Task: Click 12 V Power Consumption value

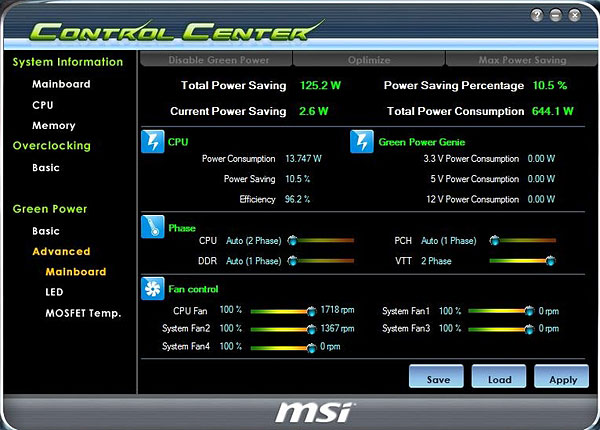Action: pos(541,199)
